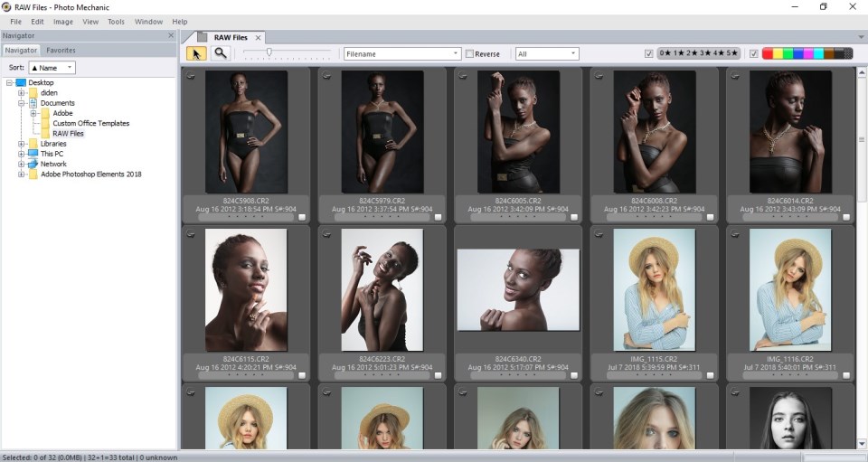The width and height of the screenshot is (868, 462).
Task: Open the Image menu
Action: [x=63, y=22]
